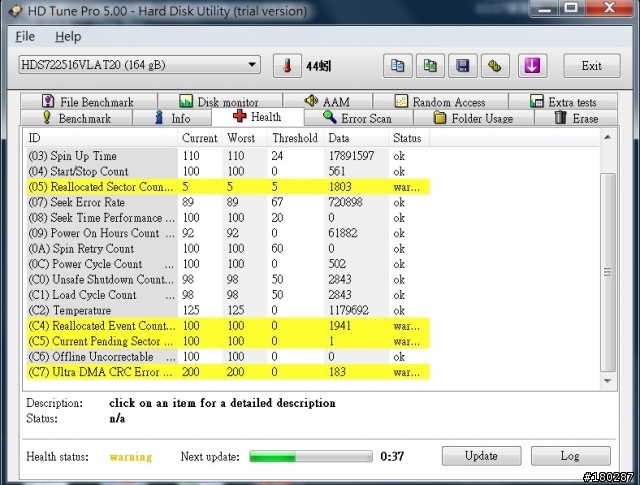
Task: Click the options tools icon
Action: 495,65
